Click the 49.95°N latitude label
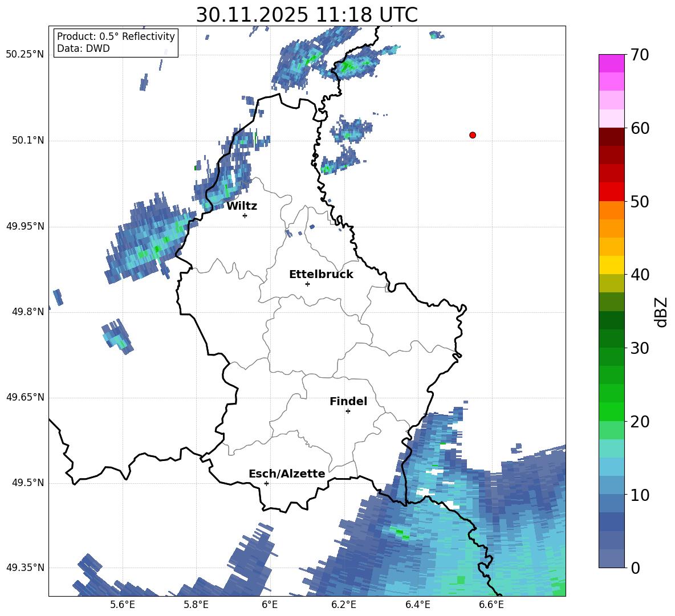The image size is (675, 616). pos(25,226)
